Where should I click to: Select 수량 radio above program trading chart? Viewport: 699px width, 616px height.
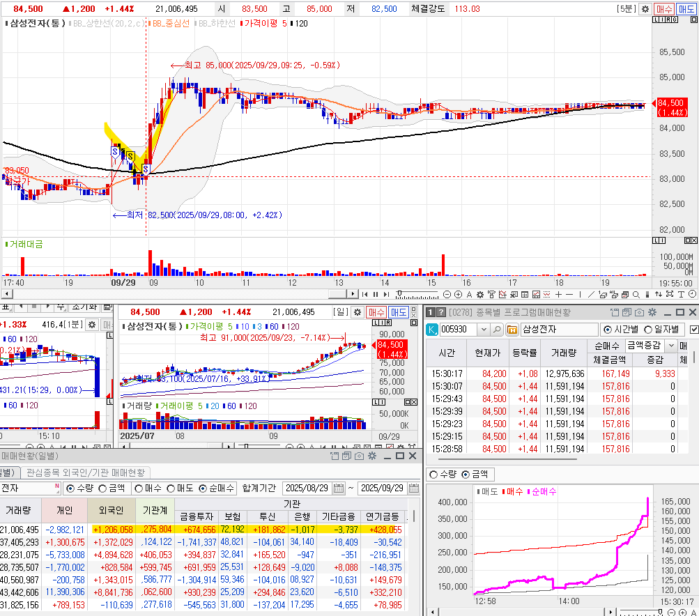[x=433, y=475]
